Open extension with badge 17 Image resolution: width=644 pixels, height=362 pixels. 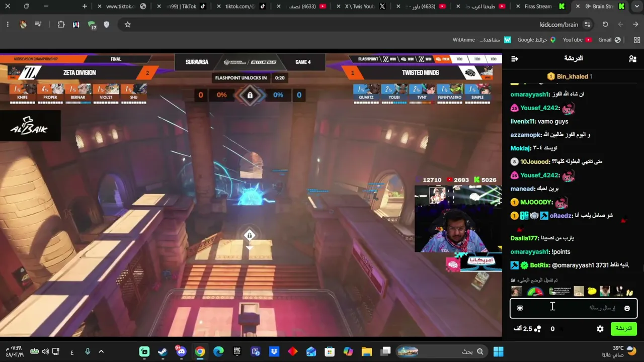tap(92, 25)
